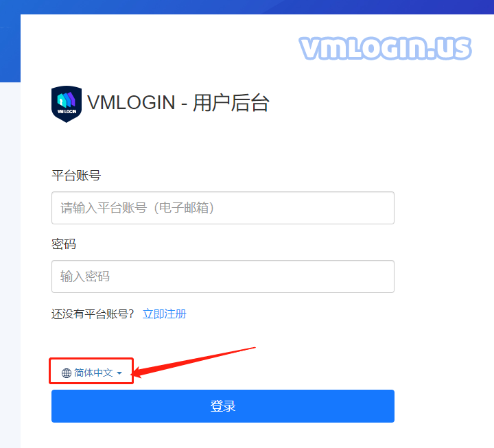The height and width of the screenshot is (448, 494).
Task: Click the VMLogin shield logo
Action: 67,104
